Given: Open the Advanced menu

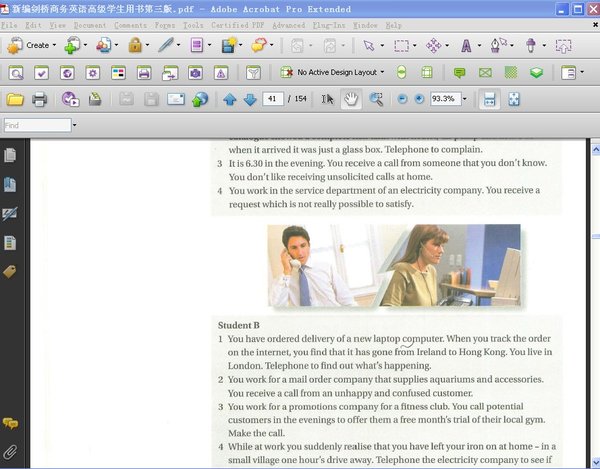Looking at the screenshot, I should [x=288, y=24].
